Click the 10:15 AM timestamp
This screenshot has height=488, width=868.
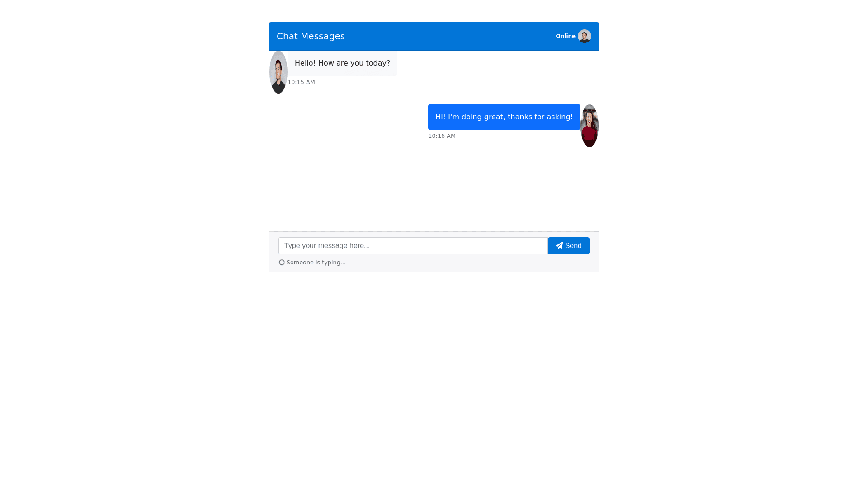(x=301, y=82)
